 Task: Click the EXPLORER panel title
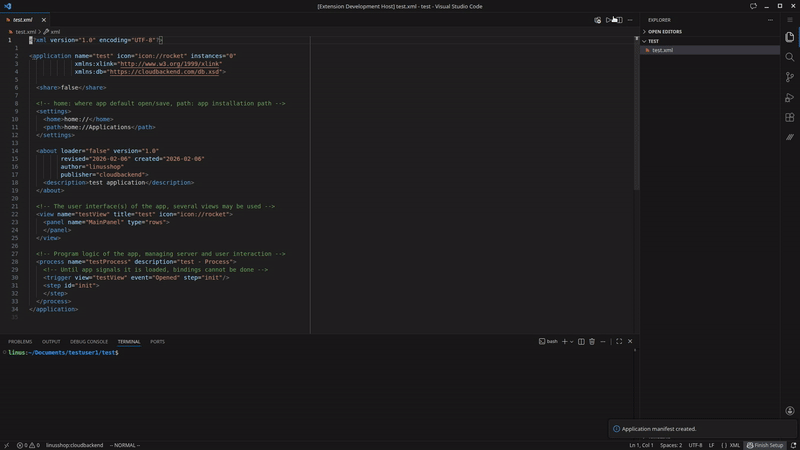tap(659, 20)
